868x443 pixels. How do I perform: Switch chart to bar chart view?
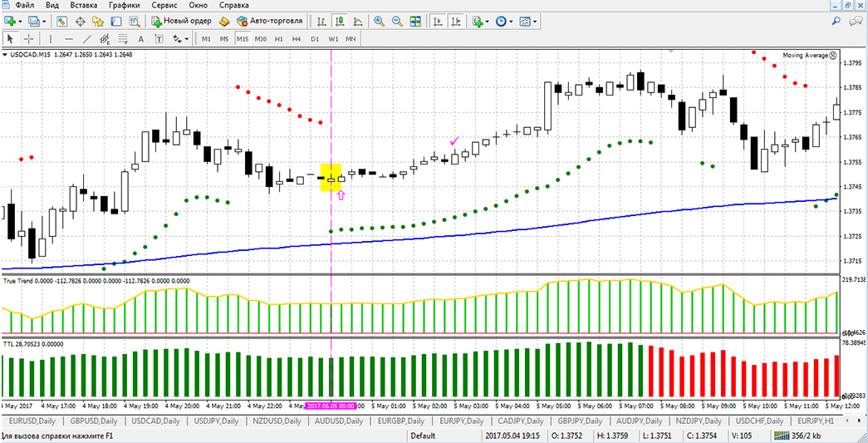click(x=321, y=22)
